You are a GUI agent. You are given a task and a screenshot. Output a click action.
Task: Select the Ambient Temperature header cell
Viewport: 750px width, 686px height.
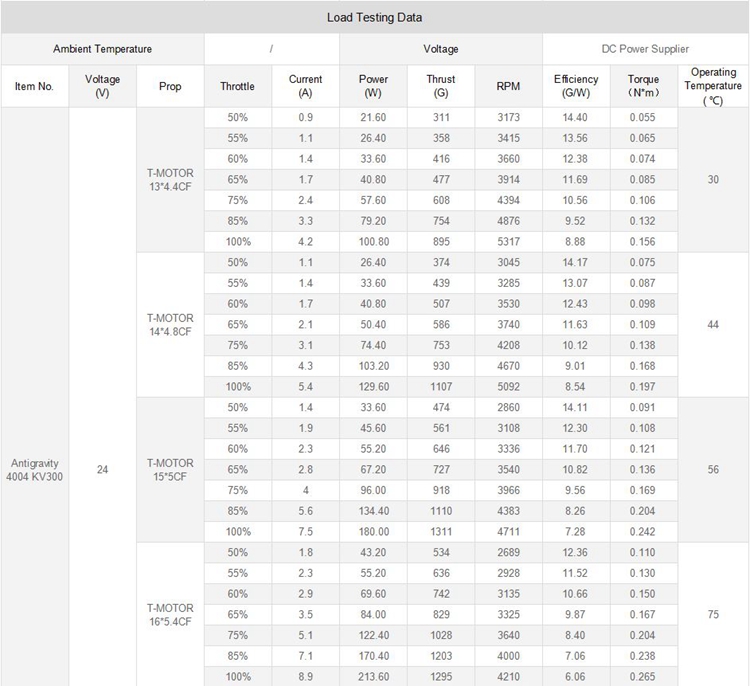point(102,49)
